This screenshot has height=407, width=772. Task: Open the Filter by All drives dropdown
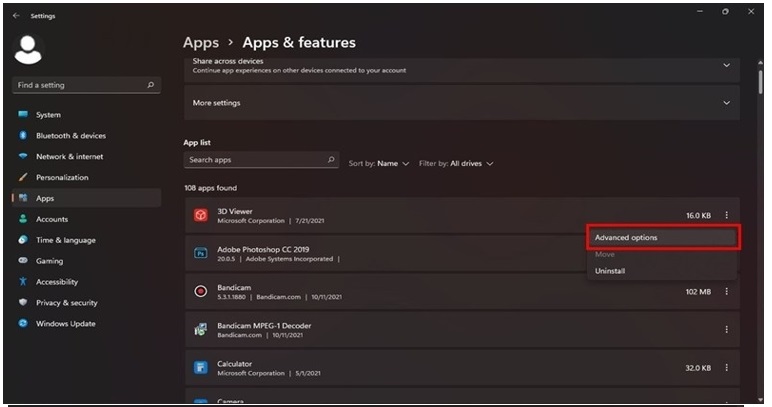click(456, 163)
